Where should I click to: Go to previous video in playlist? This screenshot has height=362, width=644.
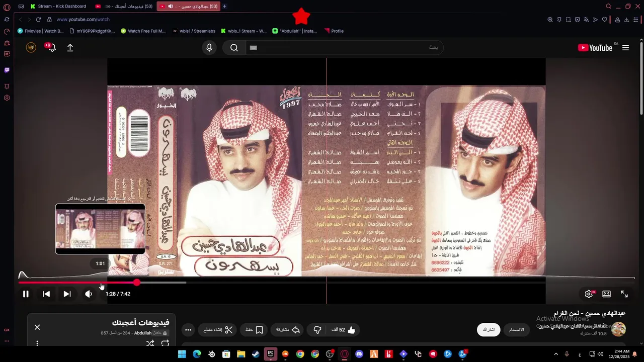46,294
